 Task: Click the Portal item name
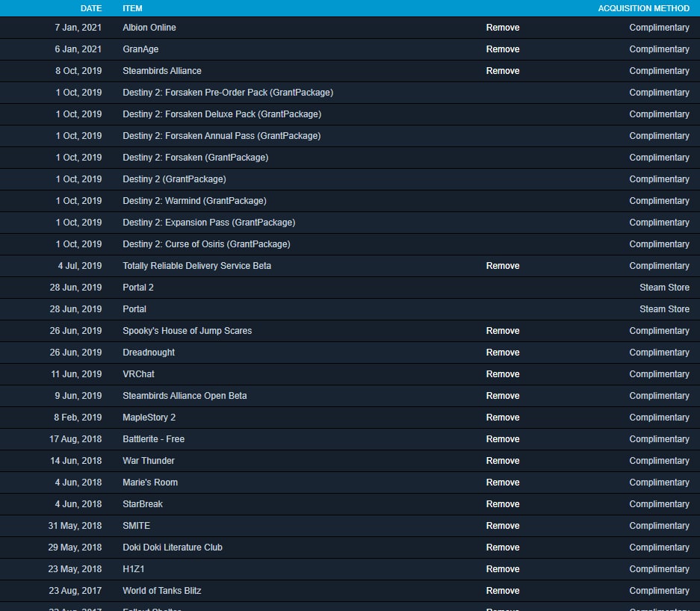click(134, 309)
